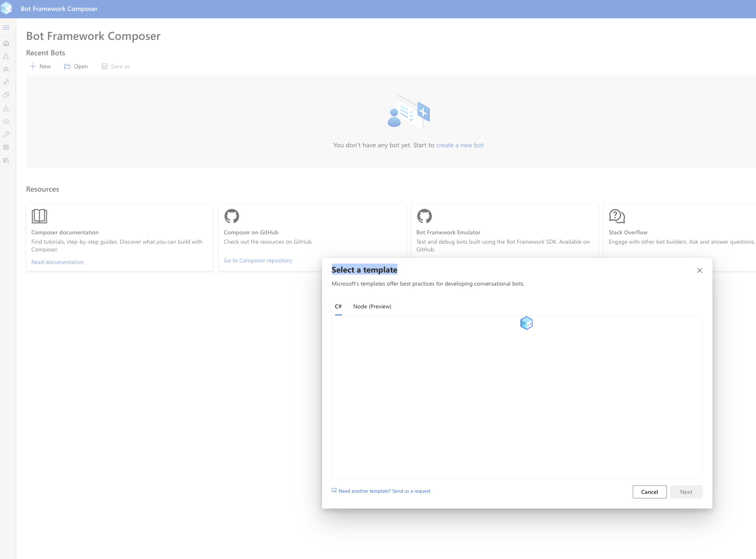Viewport: 756px width, 559px height.
Task: Click the Recent Bots section heading
Action: coord(46,53)
